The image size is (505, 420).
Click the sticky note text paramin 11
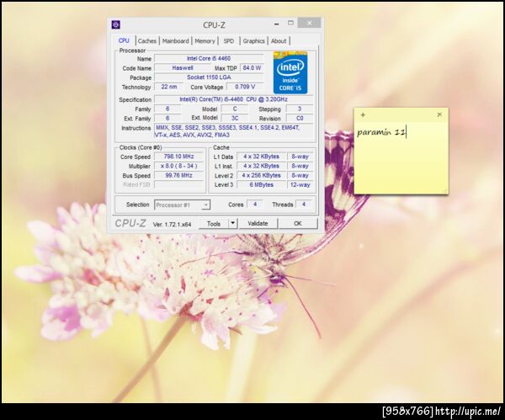[x=381, y=132]
